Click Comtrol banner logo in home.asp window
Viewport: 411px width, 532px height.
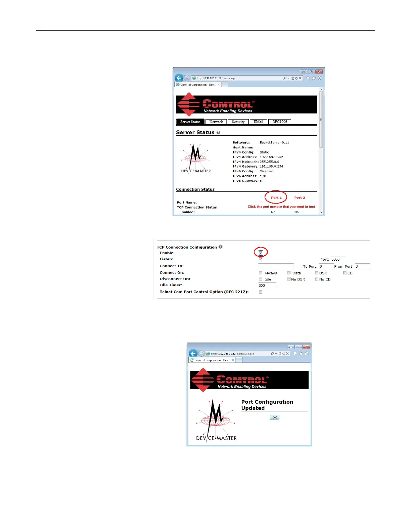point(246,104)
